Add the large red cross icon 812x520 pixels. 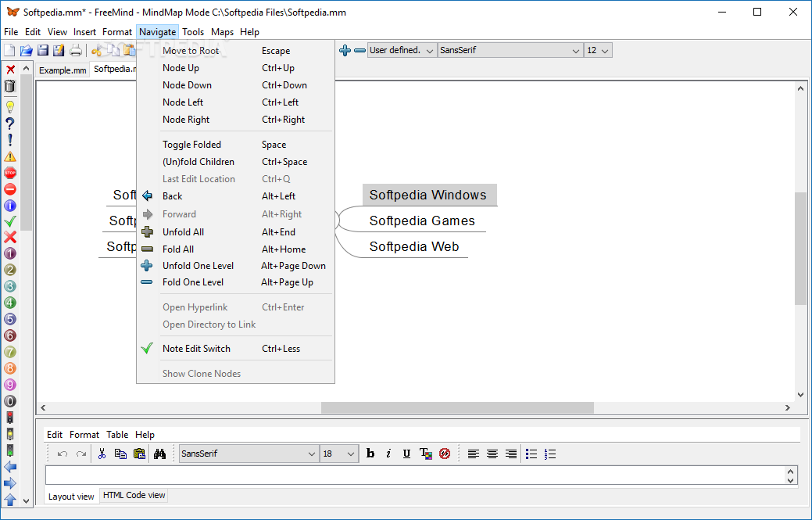click(10, 237)
